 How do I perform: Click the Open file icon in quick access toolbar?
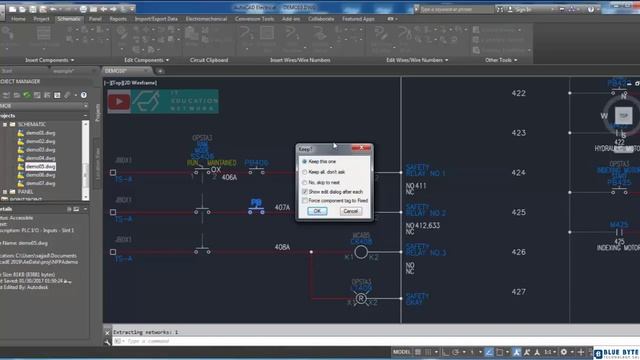coord(23,9)
